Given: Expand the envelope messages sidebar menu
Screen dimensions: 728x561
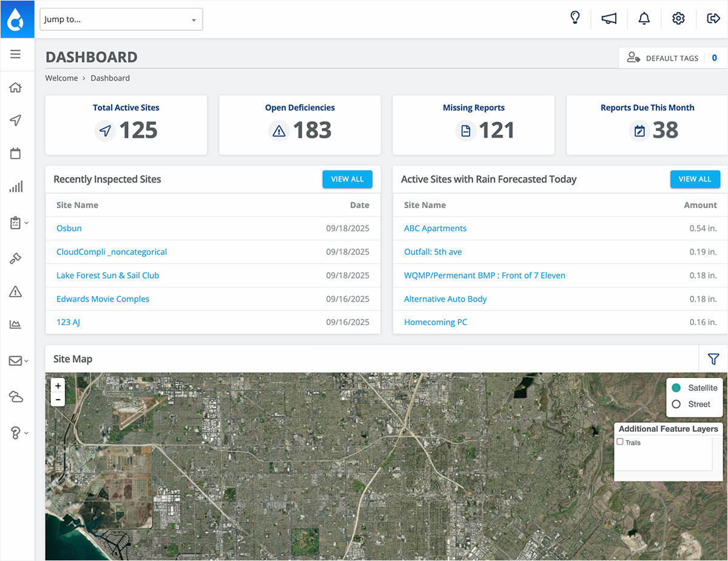Looking at the screenshot, I should point(18,361).
